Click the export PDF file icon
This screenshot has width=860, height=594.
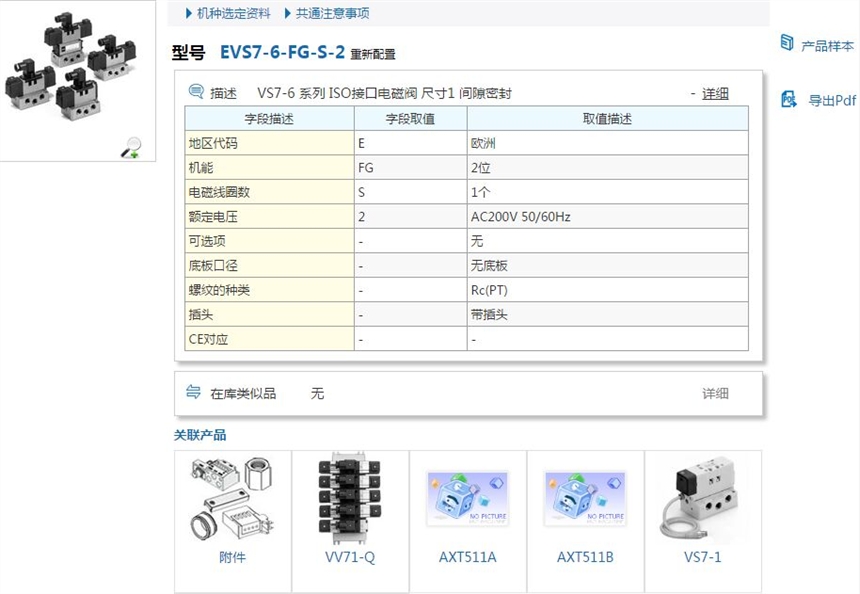click(x=789, y=99)
